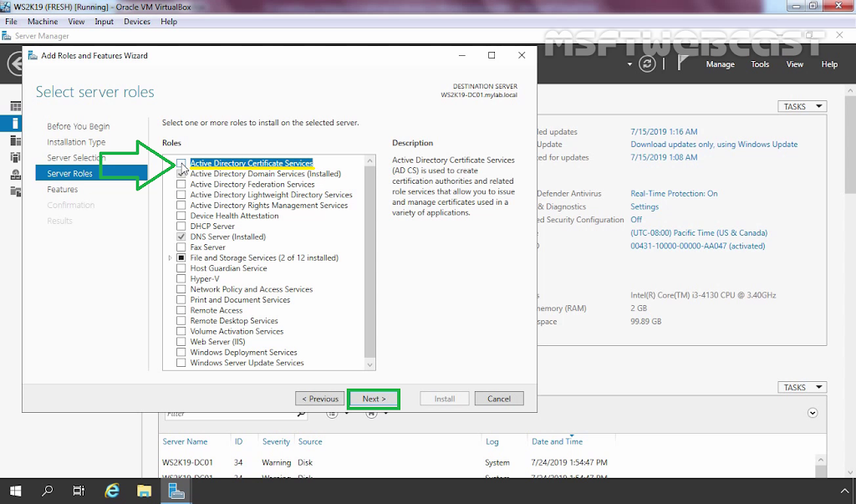Open the VirtualBox Input menu
The height and width of the screenshot is (504, 856).
(104, 21)
